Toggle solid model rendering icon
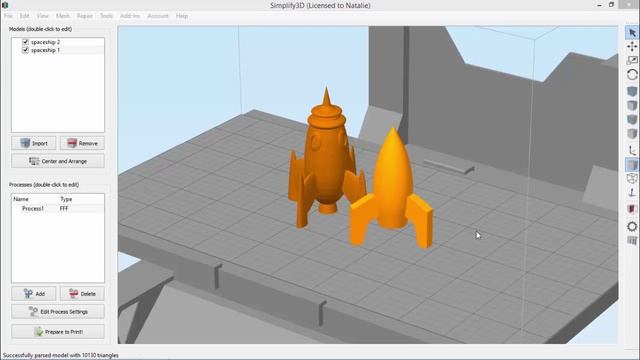Image resolution: width=640 pixels, height=360 pixels. coord(632,165)
